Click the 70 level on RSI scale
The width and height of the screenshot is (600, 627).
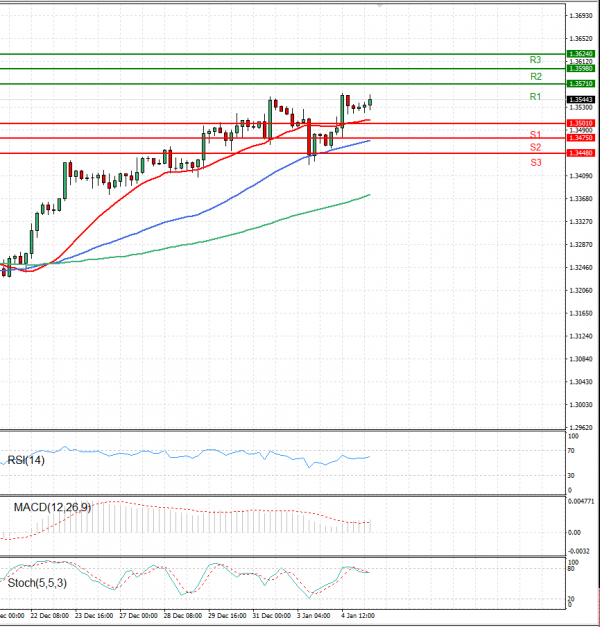[571, 451]
